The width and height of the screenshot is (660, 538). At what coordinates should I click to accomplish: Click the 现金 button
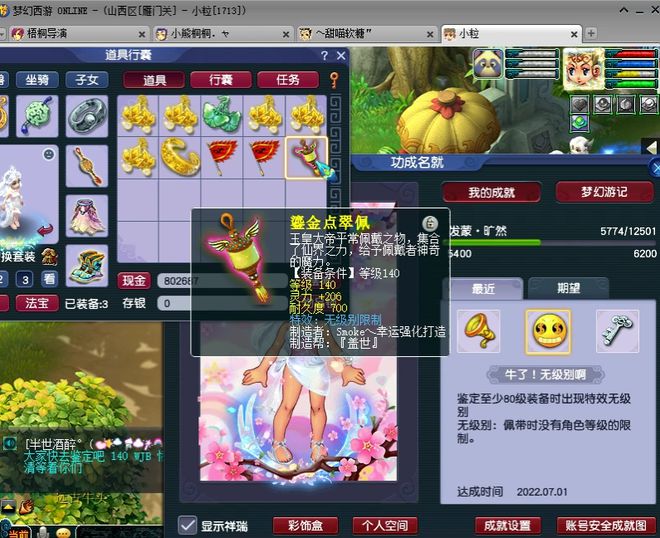(134, 281)
